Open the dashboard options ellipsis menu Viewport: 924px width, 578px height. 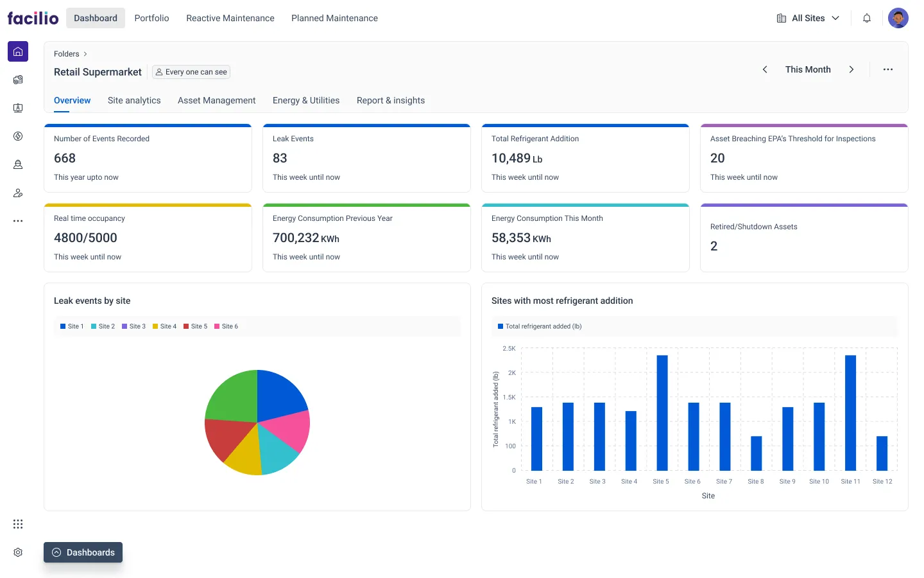pos(887,69)
